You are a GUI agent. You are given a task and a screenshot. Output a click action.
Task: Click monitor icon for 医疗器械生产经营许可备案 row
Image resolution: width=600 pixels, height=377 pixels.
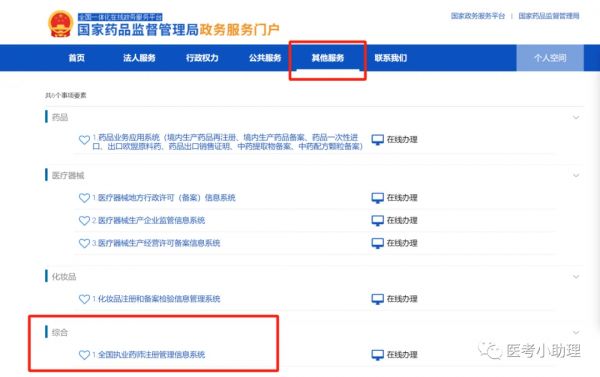point(378,243)
